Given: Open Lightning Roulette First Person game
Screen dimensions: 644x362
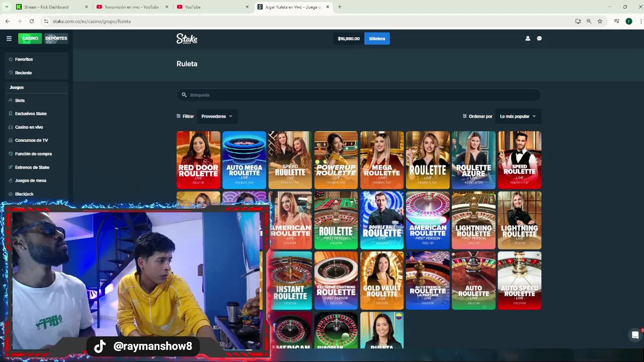Looking at the screenshot, I should pos(473,220).
